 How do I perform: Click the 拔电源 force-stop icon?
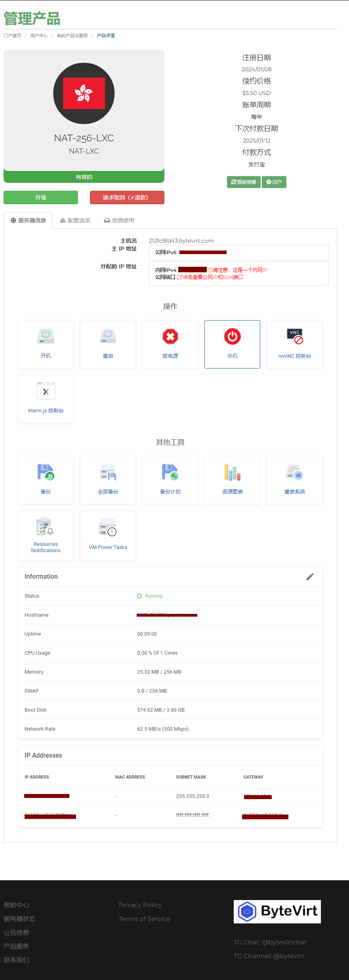click(170, 337)
